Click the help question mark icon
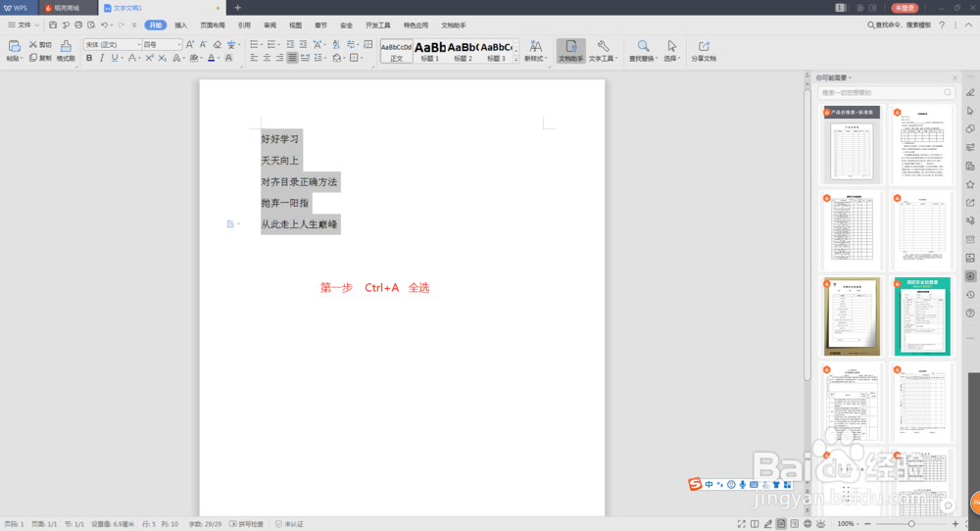The height and width of the screenshot is (531, 980). (x=942, y=25)
